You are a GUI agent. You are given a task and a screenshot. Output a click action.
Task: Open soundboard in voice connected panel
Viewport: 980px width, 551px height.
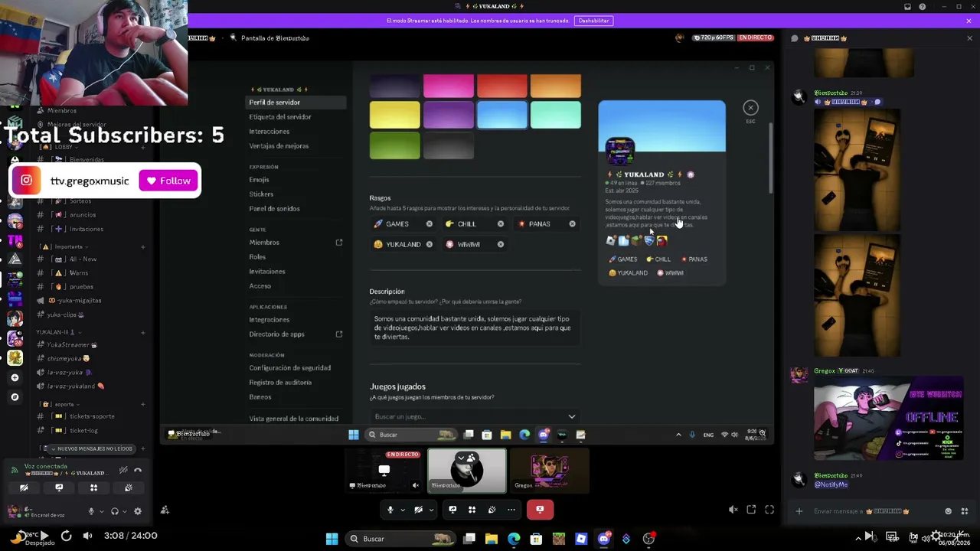coord(129,487)
